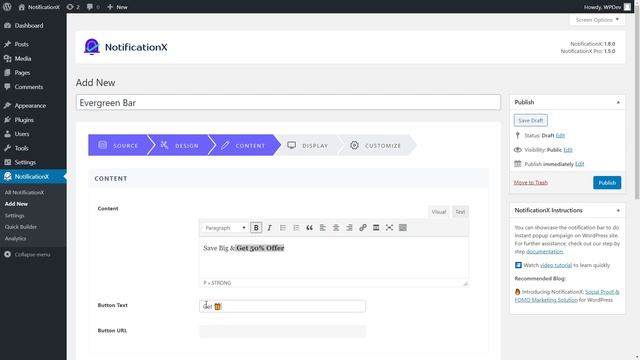Open Analytics submenu
This screenshot has height=360, width=640.
point(16,238)
